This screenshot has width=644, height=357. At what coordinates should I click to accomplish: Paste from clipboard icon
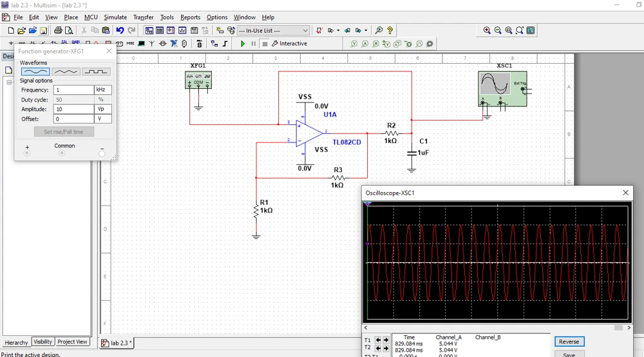pyautogui.click(x=106, y=30)
